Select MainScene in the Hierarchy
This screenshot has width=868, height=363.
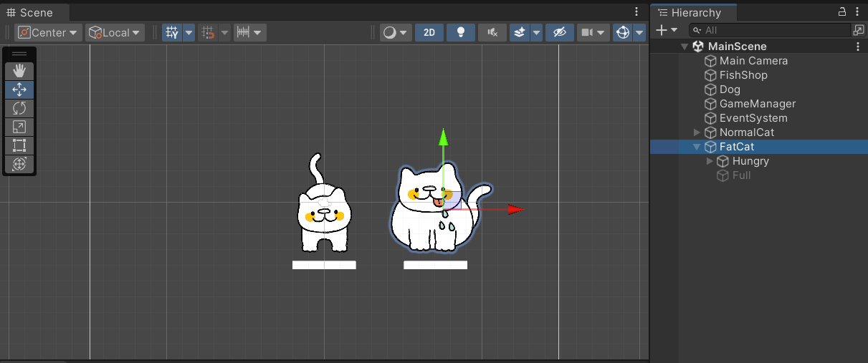[738, 47]
